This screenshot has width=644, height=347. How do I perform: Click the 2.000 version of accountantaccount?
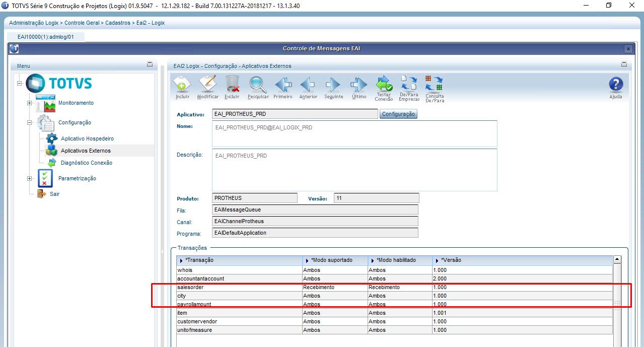(x=523, y=279)
